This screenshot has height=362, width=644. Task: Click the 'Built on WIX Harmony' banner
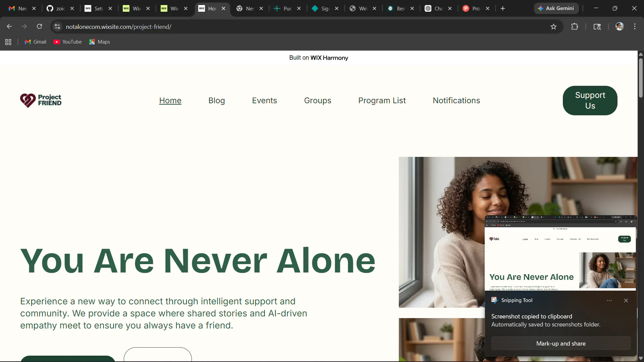(319, 58)
